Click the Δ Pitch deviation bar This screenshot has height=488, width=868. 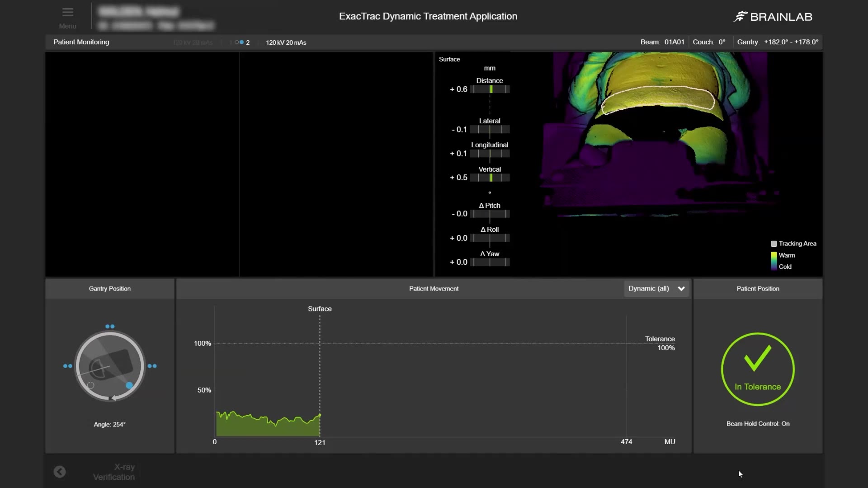490,214
